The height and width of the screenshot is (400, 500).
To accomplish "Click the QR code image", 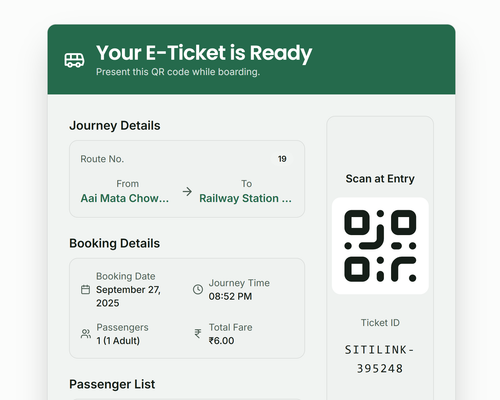I will 380,246.
